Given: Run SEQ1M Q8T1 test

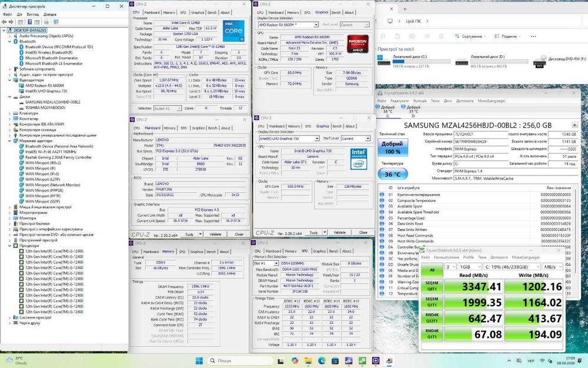Looking at the screenshot, I should pos(432,286).
